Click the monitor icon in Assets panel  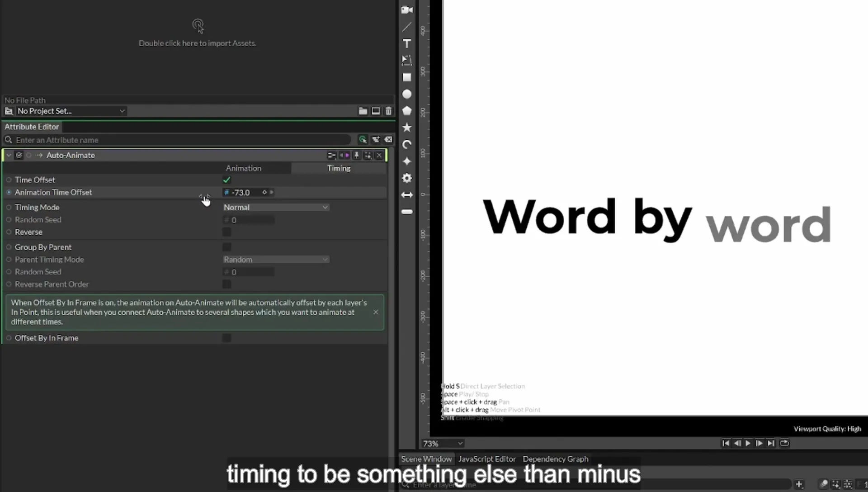click(376, 111)
